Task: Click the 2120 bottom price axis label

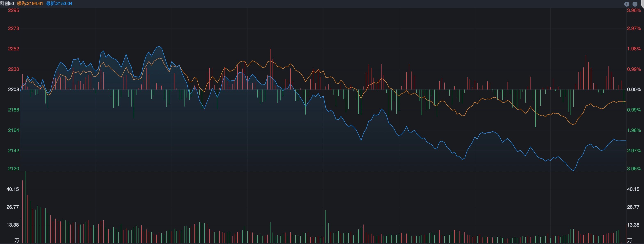Action: click(14, 169)
